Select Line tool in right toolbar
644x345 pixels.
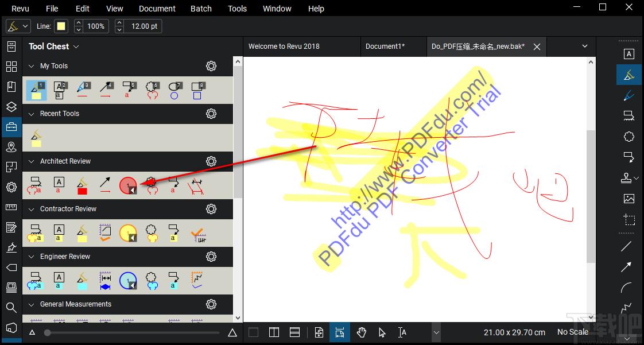point(626,246)
